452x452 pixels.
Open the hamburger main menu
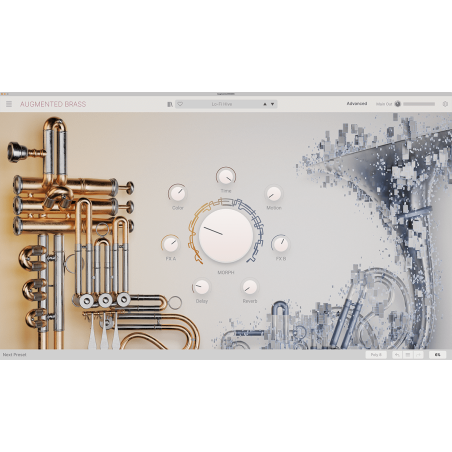(x=9, y=104)
